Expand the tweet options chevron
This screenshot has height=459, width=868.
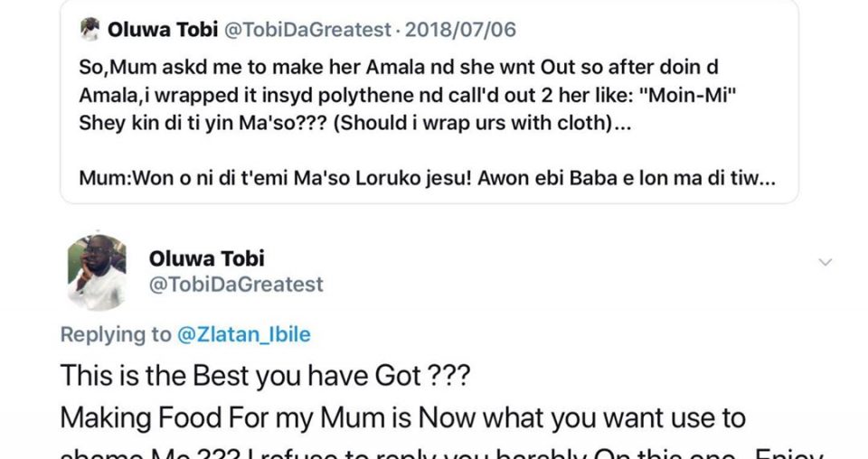tap(825, 262)
